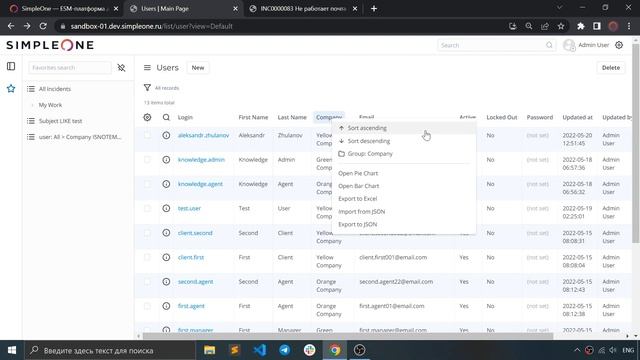Select checkbox for knowledge.agent row
The image size is (640, 360).
point(147,184)
